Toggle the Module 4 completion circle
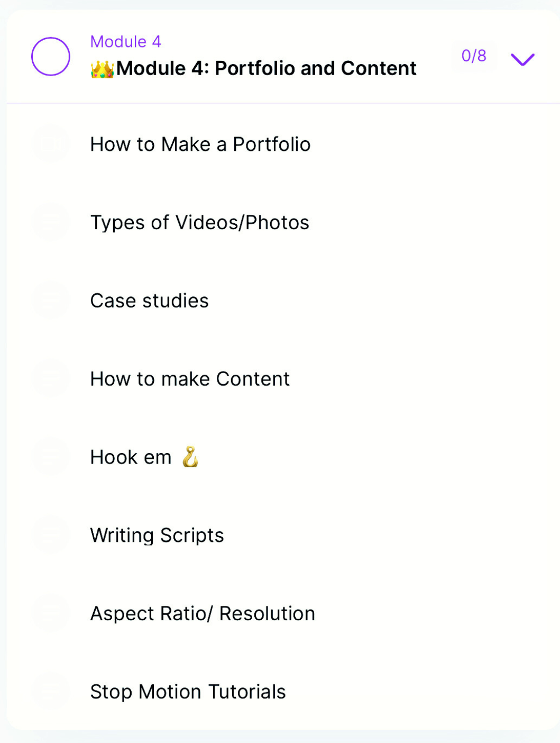This screenshot has width=560, height=743. tap(51, 56)
